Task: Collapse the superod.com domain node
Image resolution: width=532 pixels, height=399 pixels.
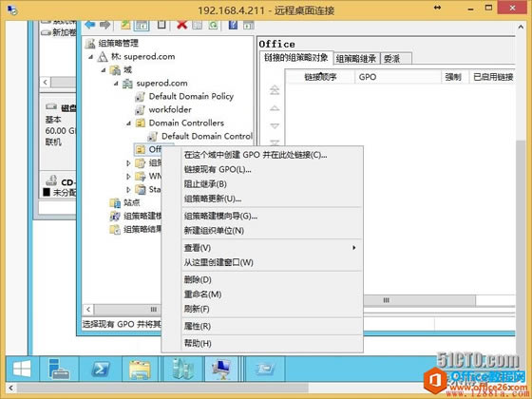Action: 116,84
